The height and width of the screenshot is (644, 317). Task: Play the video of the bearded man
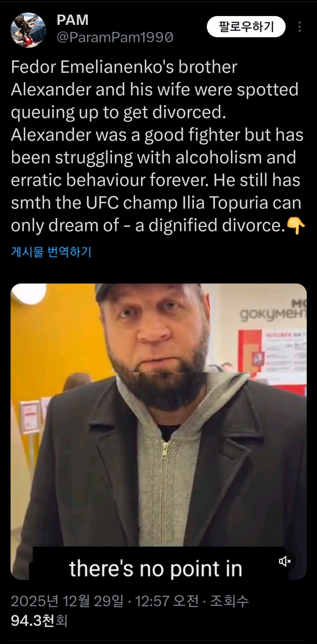click(159, 431)
